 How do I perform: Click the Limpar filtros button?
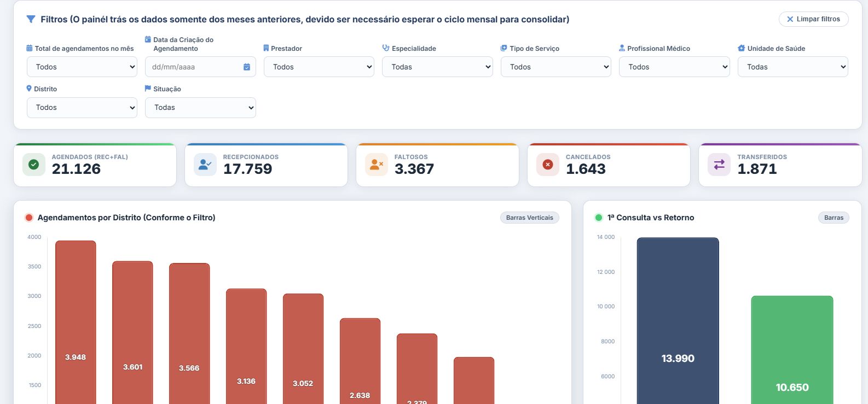click(x=814, y=19)
